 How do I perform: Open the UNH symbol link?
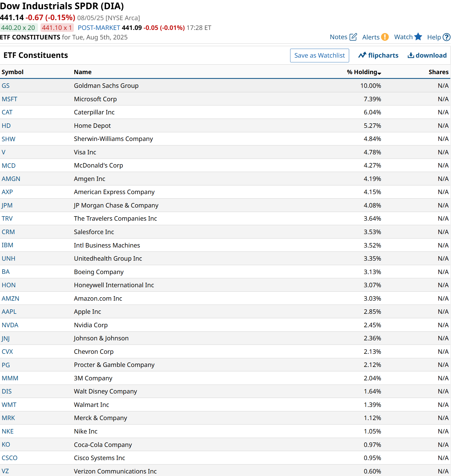pos(8,258)
